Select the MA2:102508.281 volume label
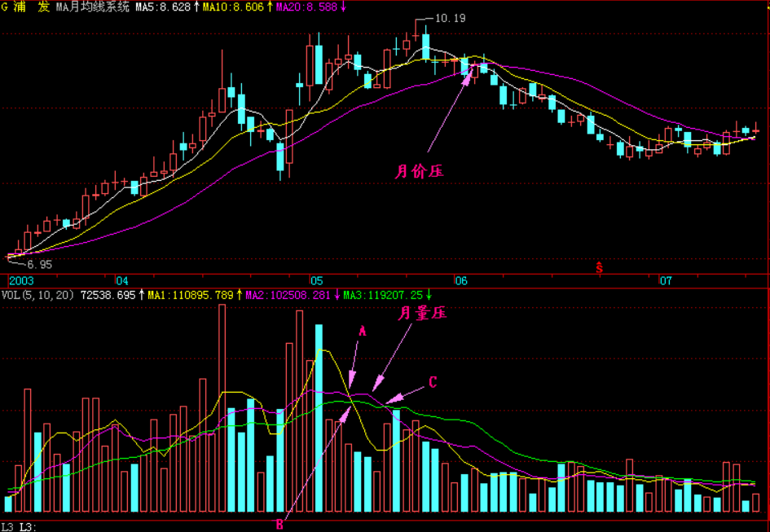Image resolution: width=770 pixels, height=532 pixels. [x=284, y=294]
